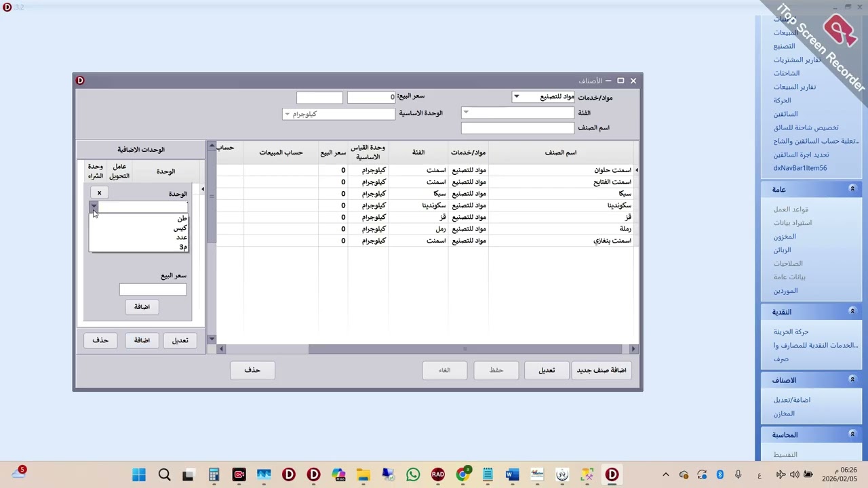
Task: Open microphone tray icon
Action: click(x=738, y=475)
